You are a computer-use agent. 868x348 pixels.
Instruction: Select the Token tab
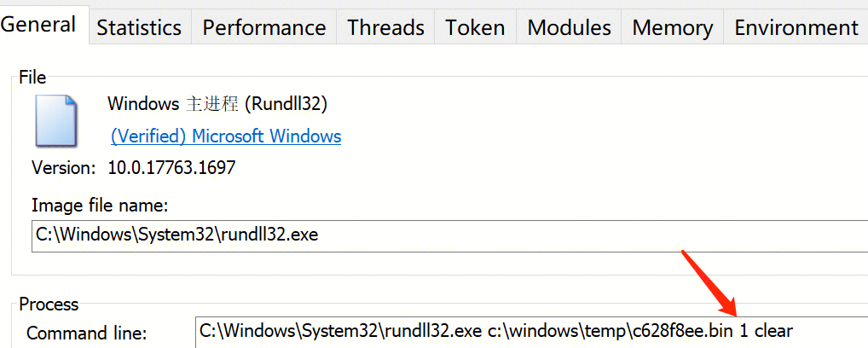(x=476, y=27)
